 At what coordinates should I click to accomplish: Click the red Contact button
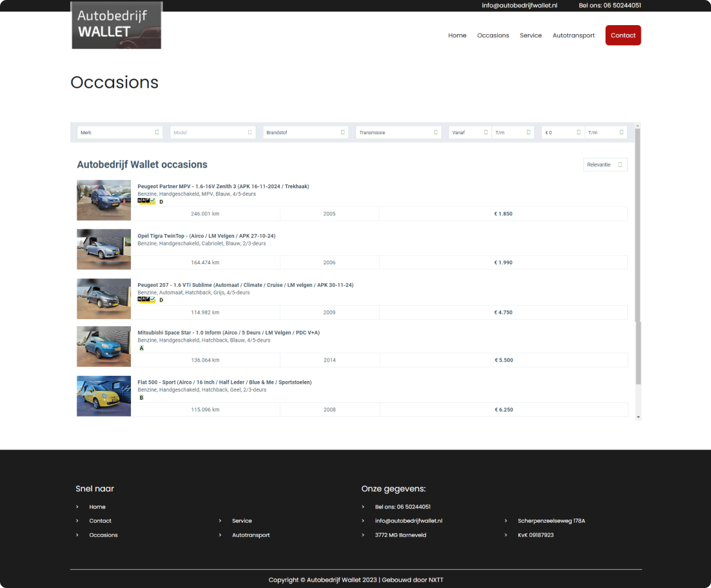click(623, 35)
